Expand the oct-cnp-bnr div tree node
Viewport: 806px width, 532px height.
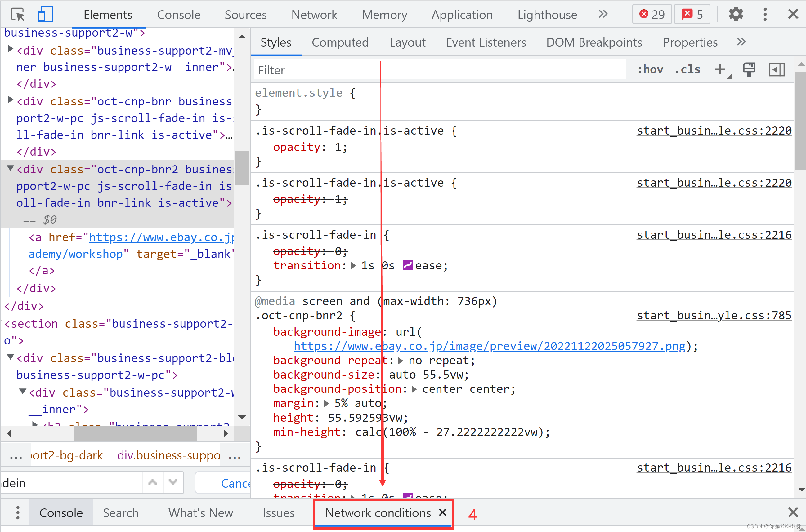[10, 100]
